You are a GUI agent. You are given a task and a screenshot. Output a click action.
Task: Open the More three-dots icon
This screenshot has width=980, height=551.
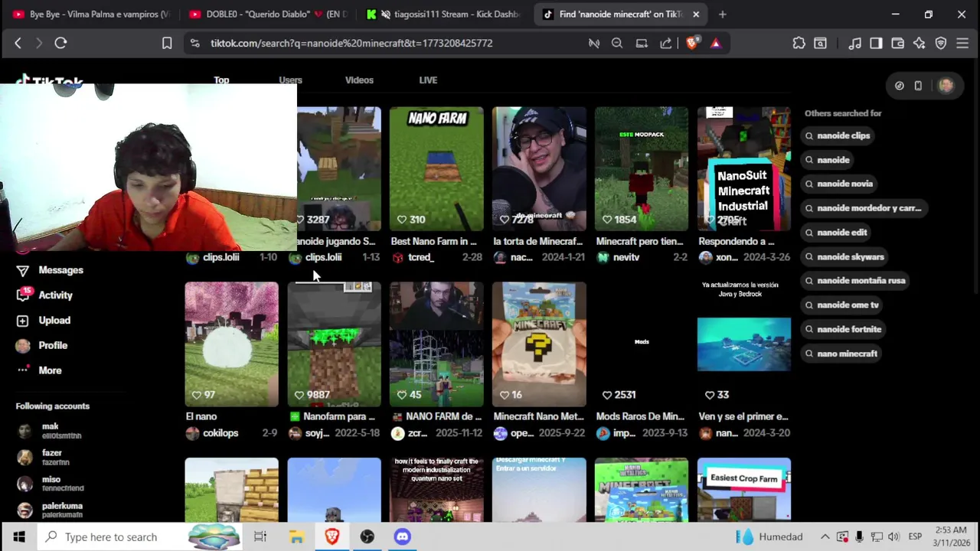pyautogui.click(x=23, y=370)
